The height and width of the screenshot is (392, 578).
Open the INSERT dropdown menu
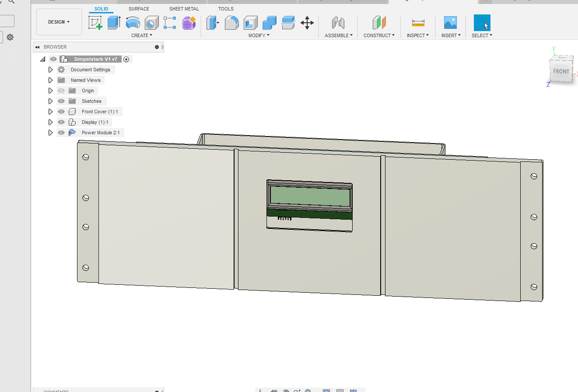[451, 35]
